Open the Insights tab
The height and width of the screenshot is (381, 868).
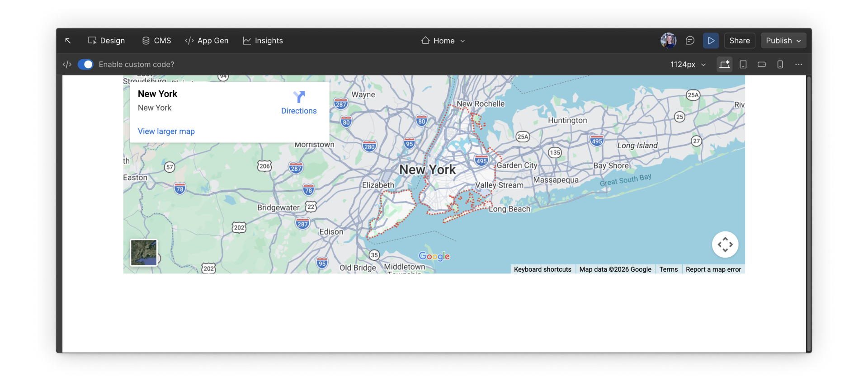click(263, 41)
